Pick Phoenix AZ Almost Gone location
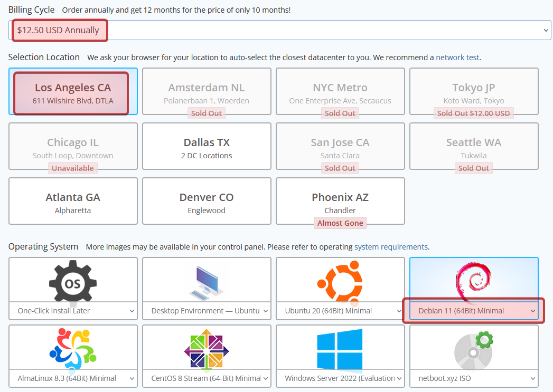Image resolution: width=553 pixels, height=392 pixels. [x=340, y=202]
